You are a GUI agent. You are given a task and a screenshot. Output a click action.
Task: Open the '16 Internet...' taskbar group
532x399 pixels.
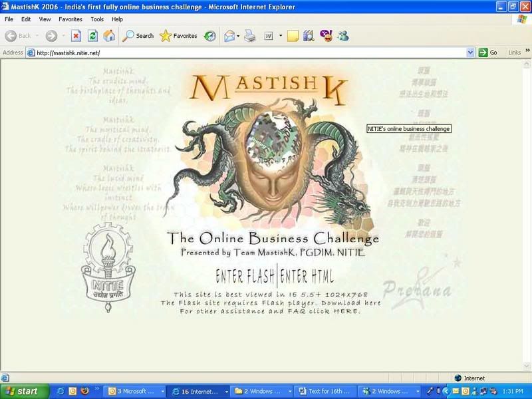point(199,391)
